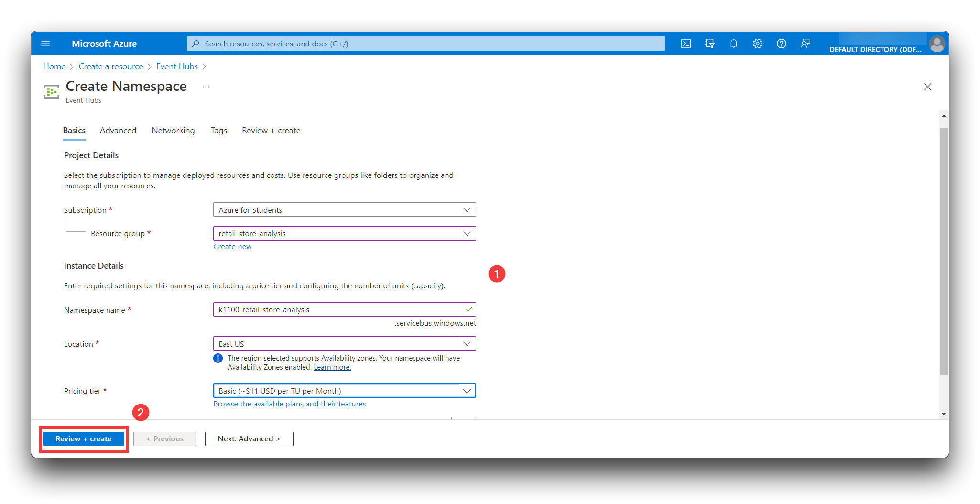The height and width of the screenshot is (504, 980).
Task: Open the Directories and subscriptions filter
Action: (x=709, y=44)
